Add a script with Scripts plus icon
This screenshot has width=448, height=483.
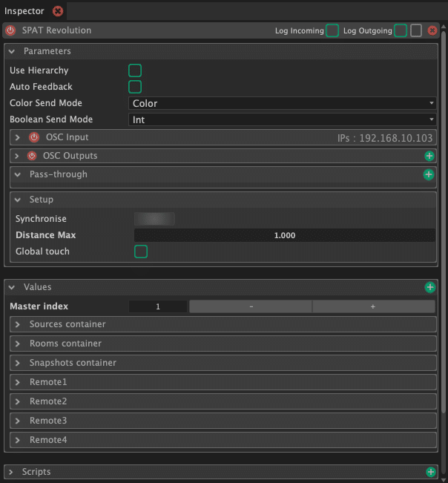[x=429, y=472]
